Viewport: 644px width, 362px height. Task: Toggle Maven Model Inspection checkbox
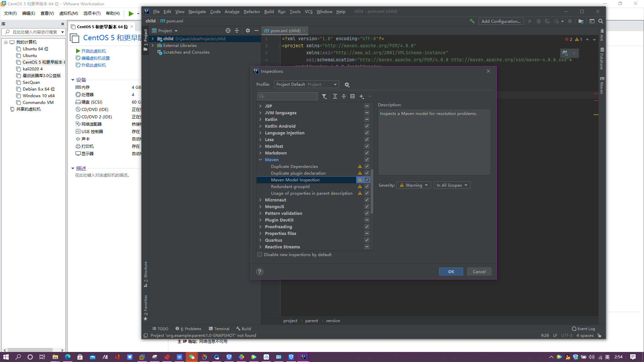pos(367,180)
